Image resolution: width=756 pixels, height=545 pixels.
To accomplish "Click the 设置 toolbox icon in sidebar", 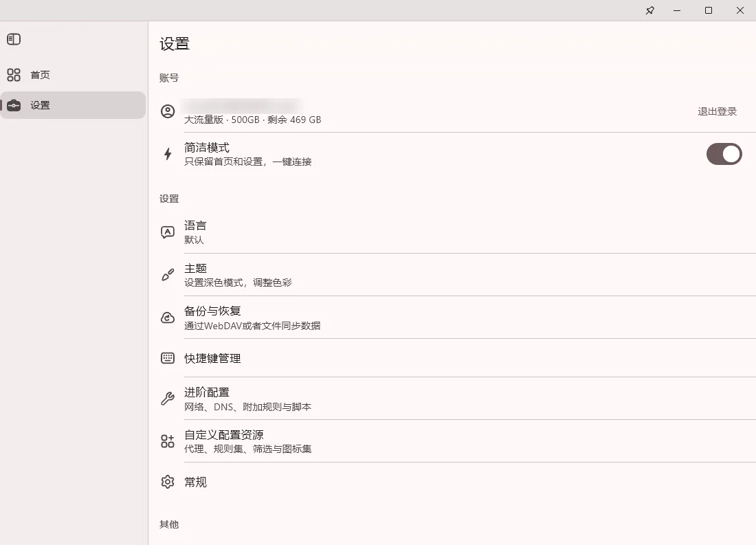I will [14, 105].
